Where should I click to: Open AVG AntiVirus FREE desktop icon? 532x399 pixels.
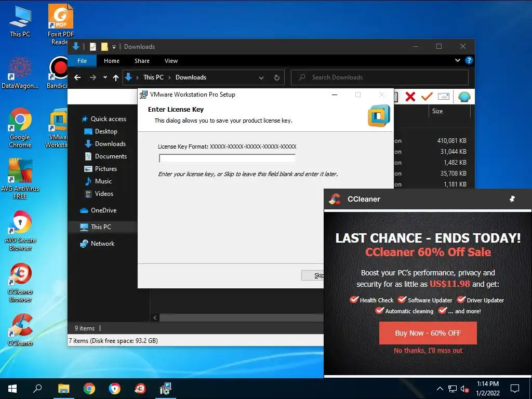(20, 179)
